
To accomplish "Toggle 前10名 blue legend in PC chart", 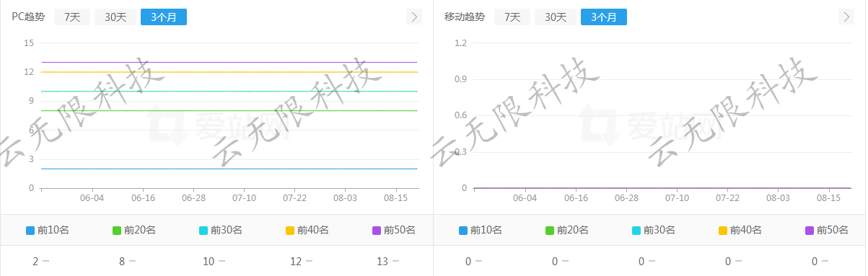I will 48,231.
